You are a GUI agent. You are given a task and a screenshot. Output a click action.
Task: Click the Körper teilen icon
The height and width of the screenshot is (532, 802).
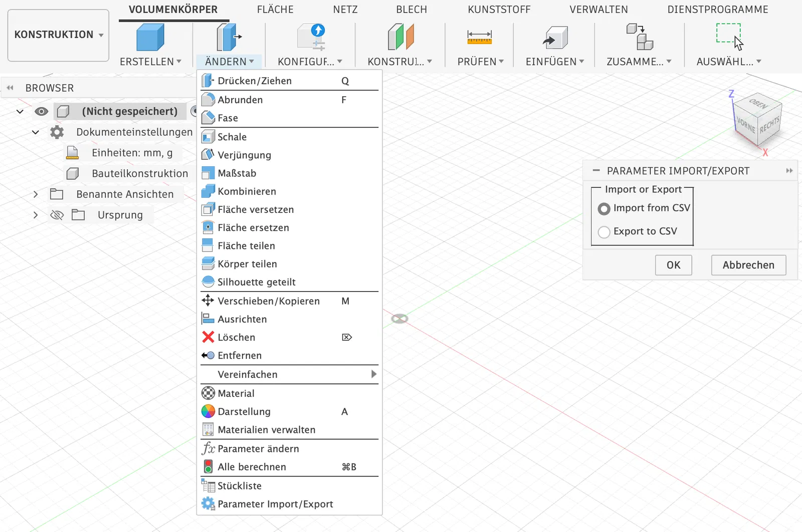tap(208, 263)
